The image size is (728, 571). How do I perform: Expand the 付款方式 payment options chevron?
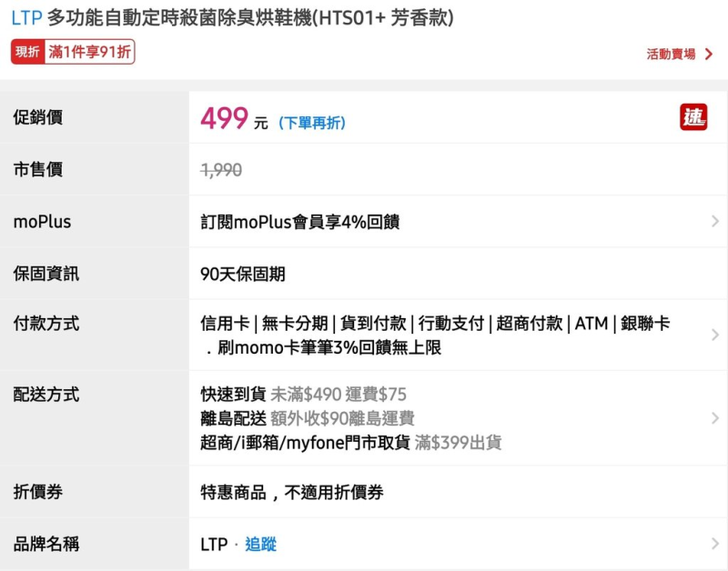pos(714,335)
